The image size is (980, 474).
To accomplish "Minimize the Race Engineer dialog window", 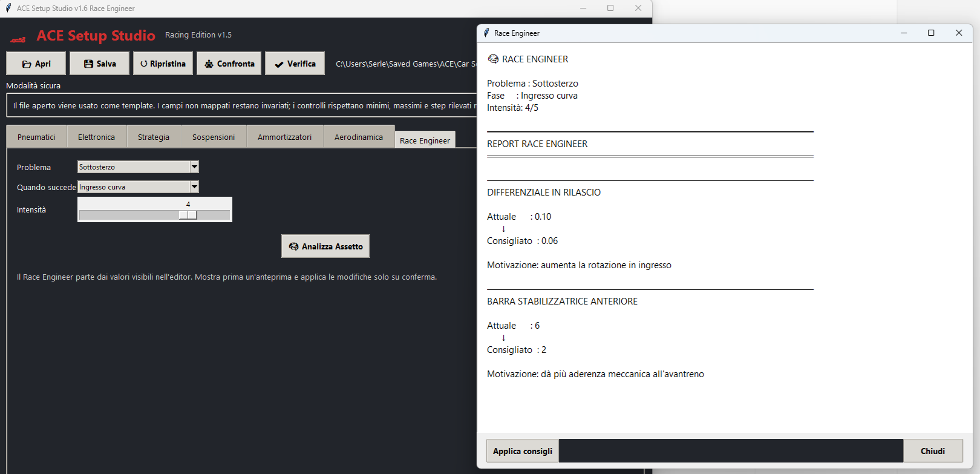I will click(x=904, y=33).
